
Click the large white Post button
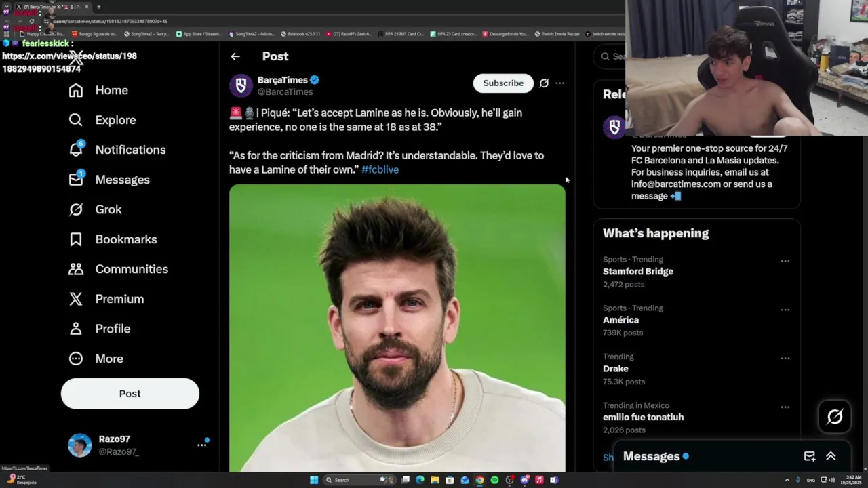point(130,394)
